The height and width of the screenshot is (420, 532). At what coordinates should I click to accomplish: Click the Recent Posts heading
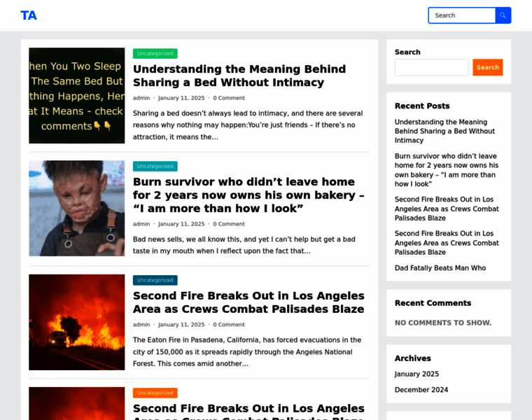click(x=422, y=106)
